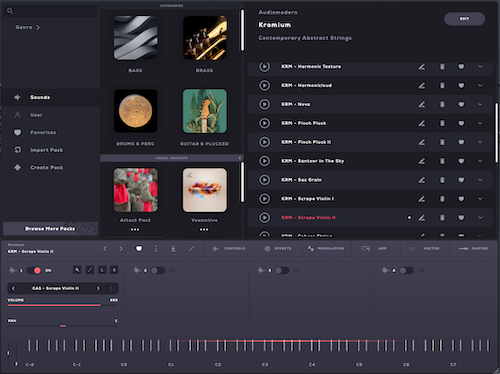
Task: Click the wrench tool button on layer 1
Action: click(77, 270)
